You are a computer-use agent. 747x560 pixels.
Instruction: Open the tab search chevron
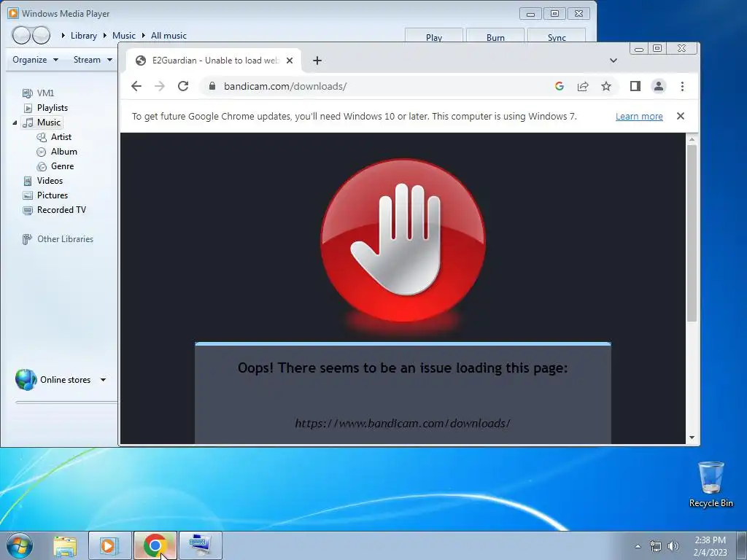click(613, 61)
